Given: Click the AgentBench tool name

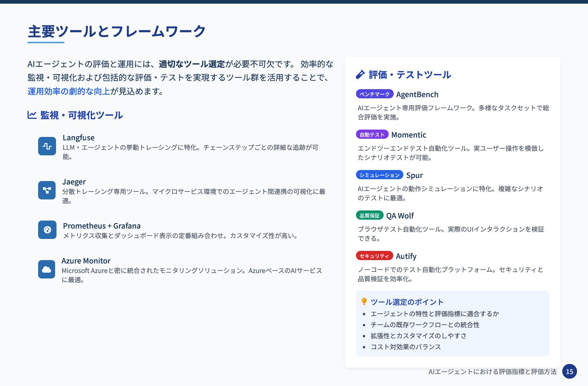Looking at the screenshot, I should tap(417, 94).
